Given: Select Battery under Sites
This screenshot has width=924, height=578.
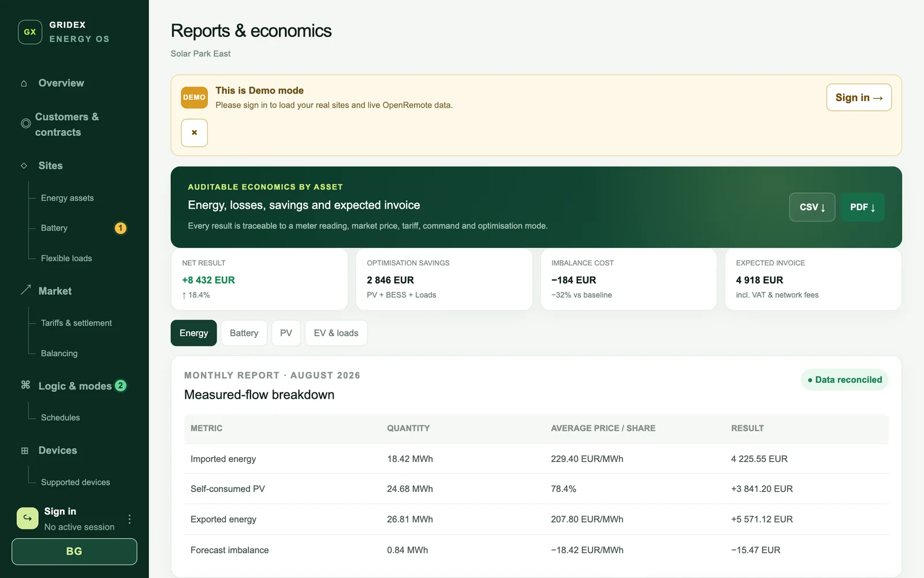Looking at the screenshot, I should tap(54, 228).
